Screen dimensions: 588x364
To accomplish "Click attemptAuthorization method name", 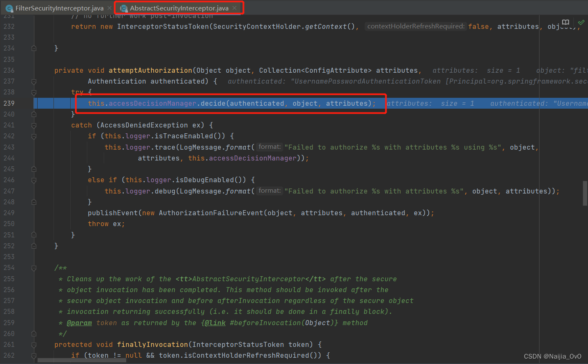I will tap(150, 70).
